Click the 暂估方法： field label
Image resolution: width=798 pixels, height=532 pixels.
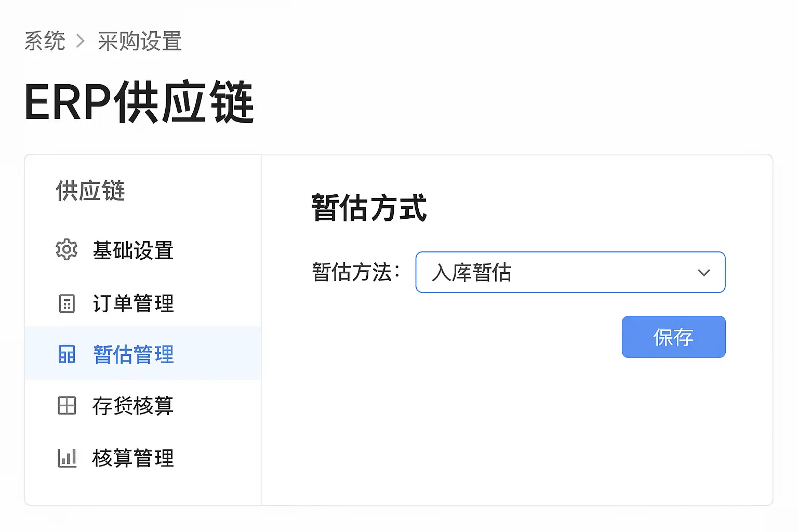click(x=356, y=272)
